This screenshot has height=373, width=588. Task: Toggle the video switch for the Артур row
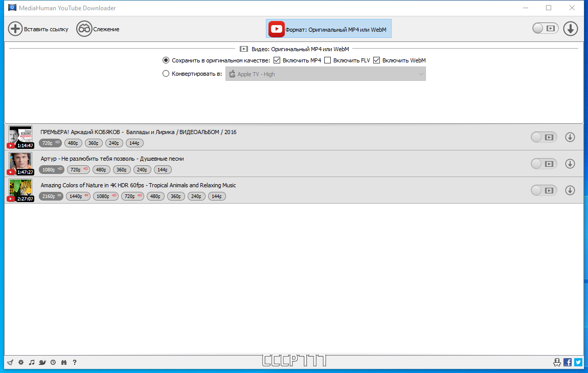click(544, 164)
